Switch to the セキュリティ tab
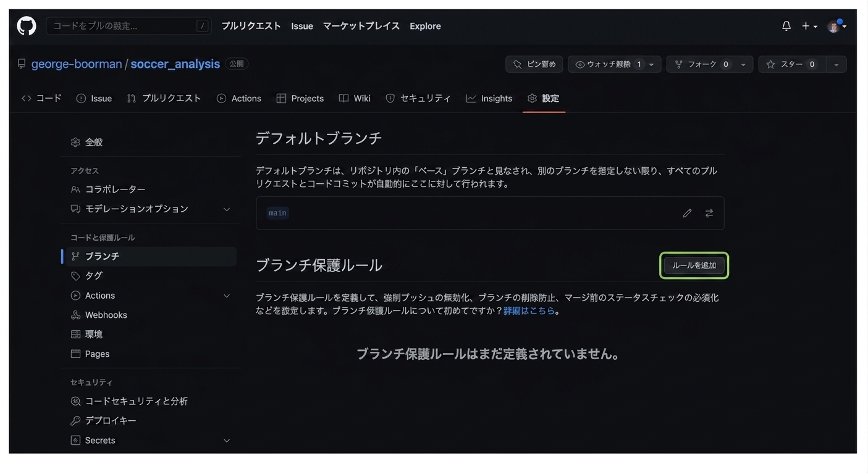868x474 pixels. pos(418,98)
